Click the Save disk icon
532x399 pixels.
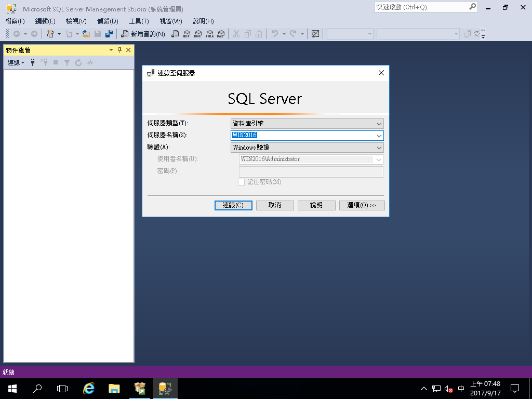tap(98, 34)
